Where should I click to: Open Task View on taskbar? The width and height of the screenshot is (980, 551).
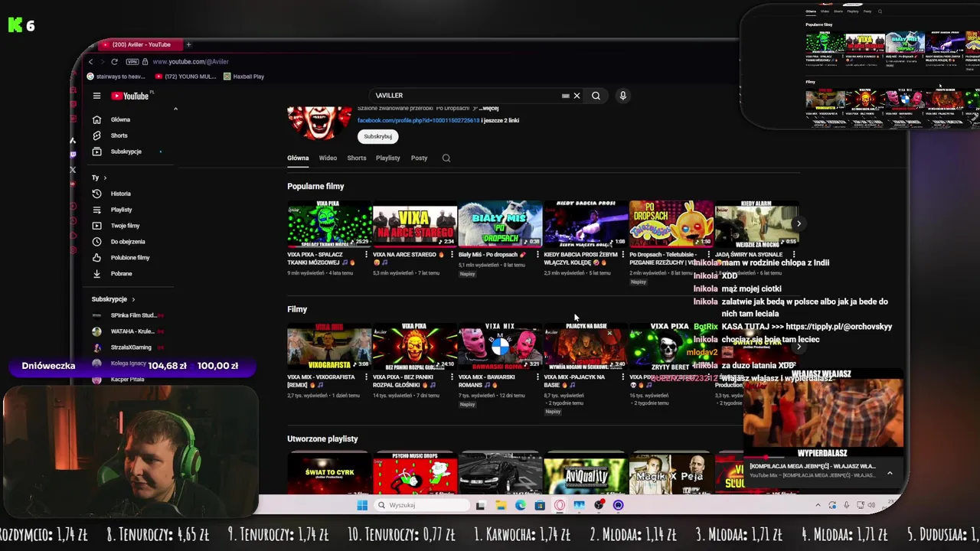(480, 505)
